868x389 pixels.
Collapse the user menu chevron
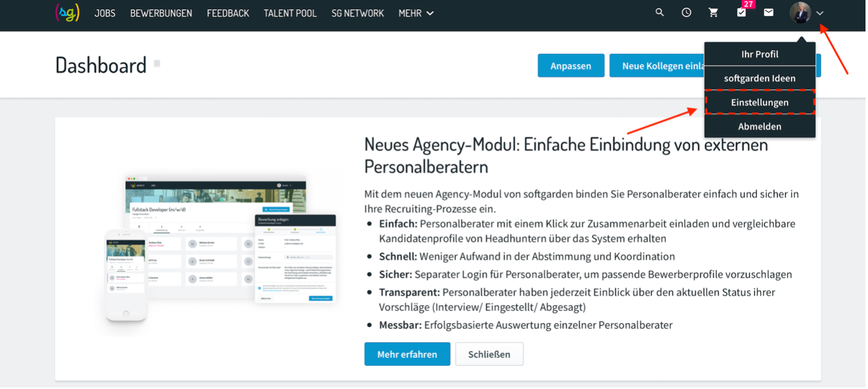click(821, 13)
